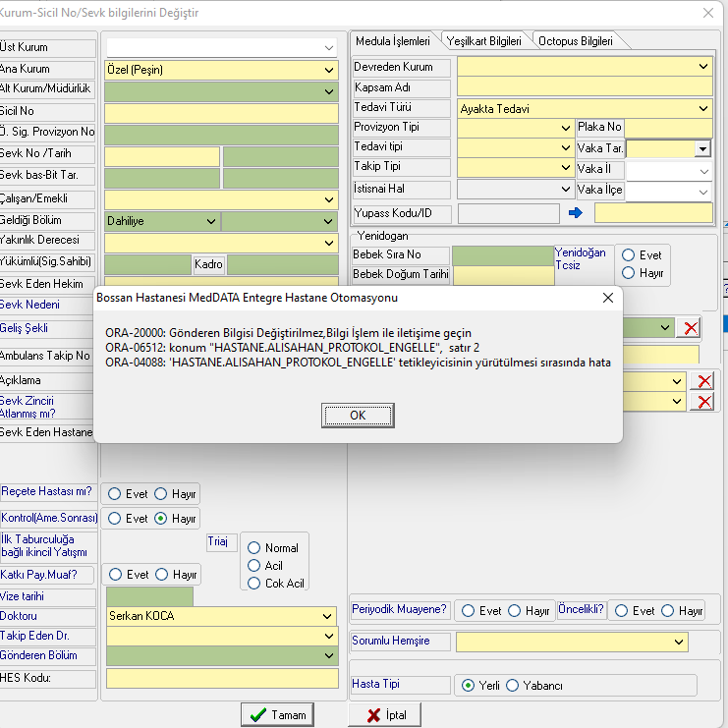Click the Kadro button
Image resolution: width=728 pixels, height=728 pixels.
pos(208,264)
